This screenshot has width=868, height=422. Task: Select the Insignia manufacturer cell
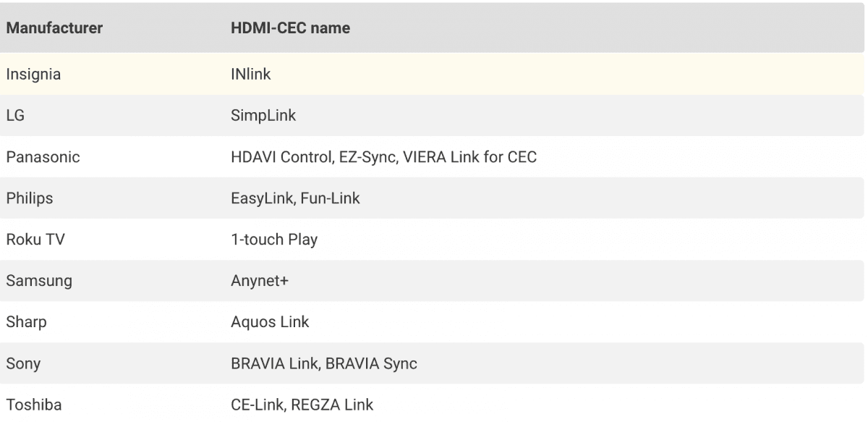click(x=33, y=74)
